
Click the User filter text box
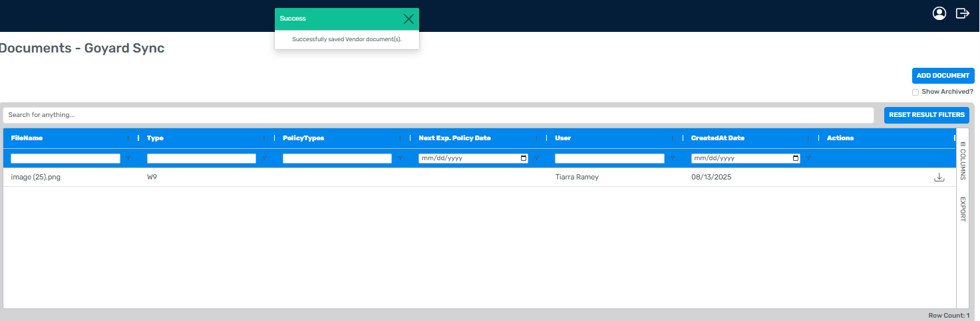tap(609, 159)
